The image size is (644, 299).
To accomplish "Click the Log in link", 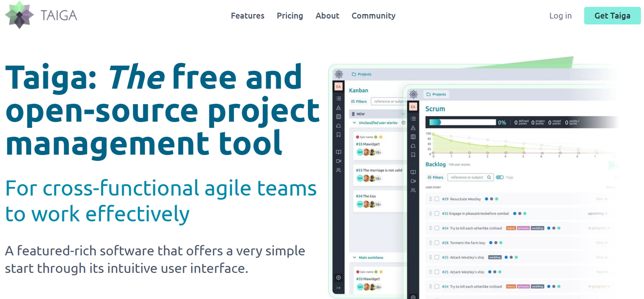I will (x=560, y=16).
